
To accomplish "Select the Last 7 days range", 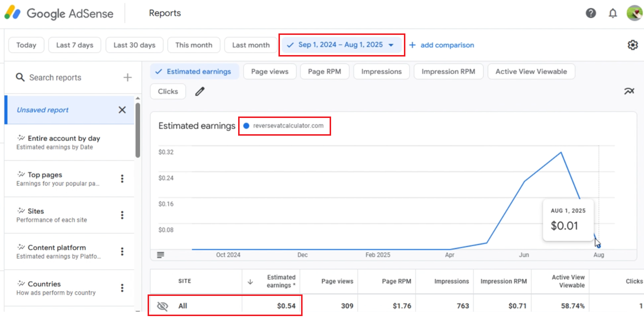I will click(x=75, y=45).
